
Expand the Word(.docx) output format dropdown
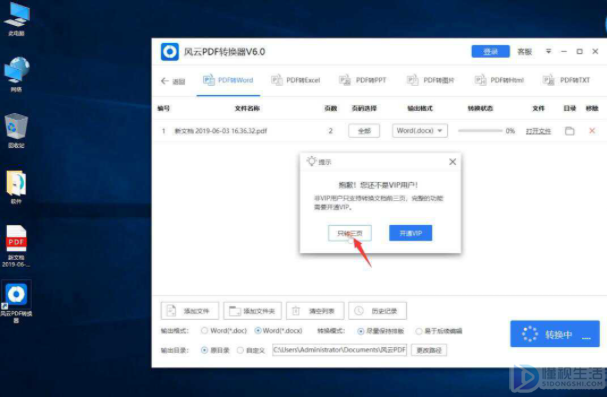point(420,131)
